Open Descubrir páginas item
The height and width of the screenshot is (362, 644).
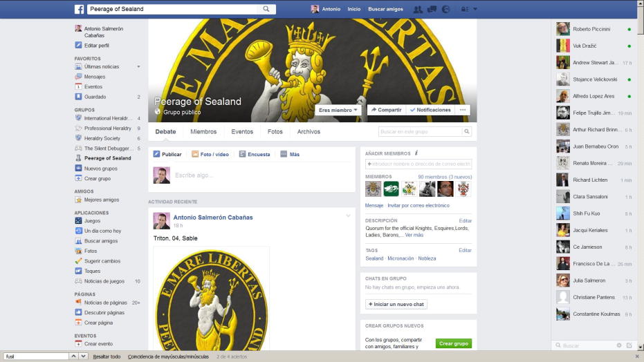pyautogui.click(x=104, y=313)
